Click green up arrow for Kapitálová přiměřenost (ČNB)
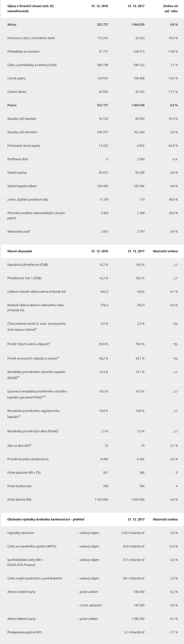184x644 pixels. 175,265
